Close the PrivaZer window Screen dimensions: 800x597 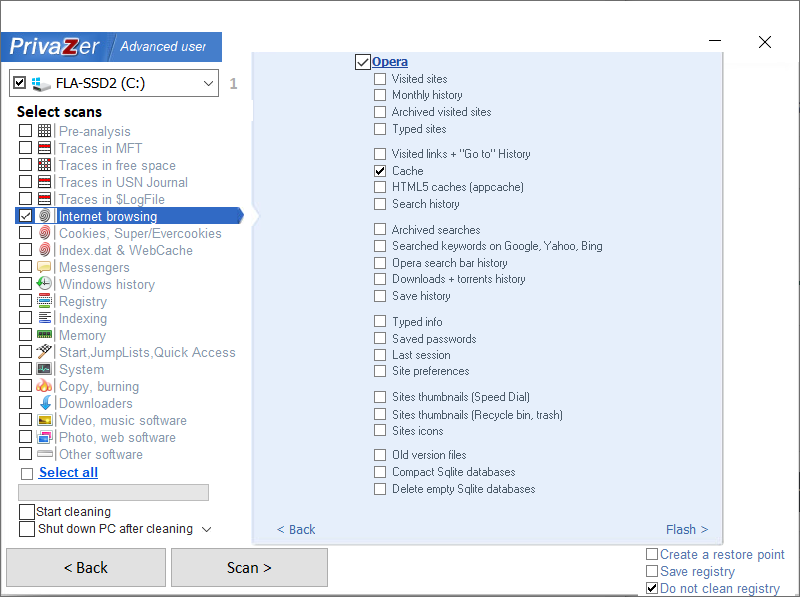765,42
